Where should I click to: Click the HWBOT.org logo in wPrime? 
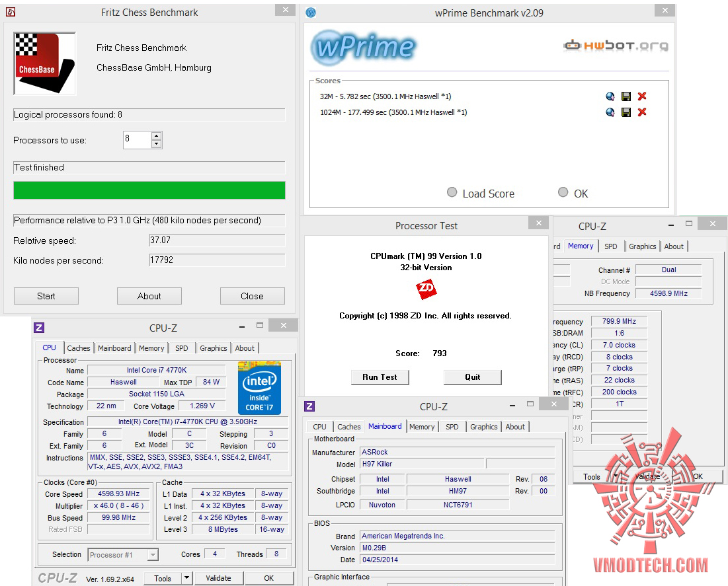coord(616,45)
